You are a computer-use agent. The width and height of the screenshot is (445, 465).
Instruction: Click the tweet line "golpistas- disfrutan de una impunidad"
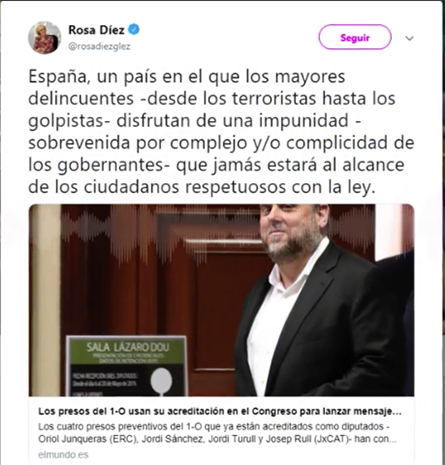194,121
